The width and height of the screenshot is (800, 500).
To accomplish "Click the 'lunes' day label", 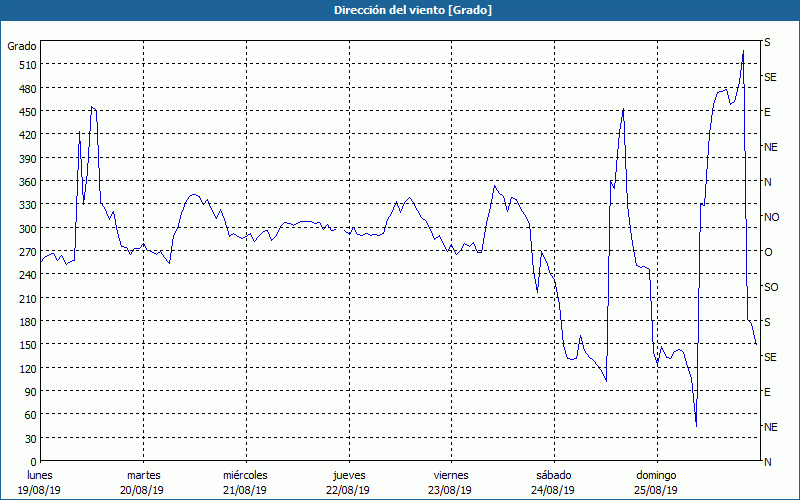I will [x=40, y=475].
